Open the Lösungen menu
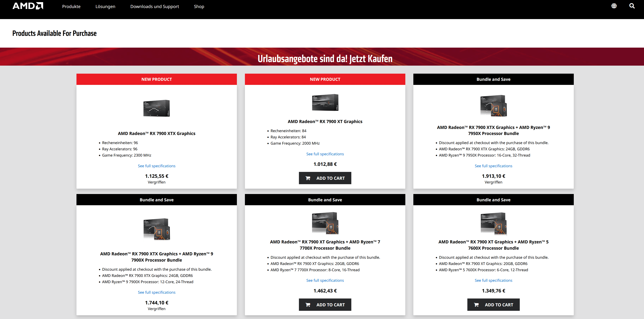Image resolution: width=644 pixels, height=319 pixels. click(x=105, y=6)
